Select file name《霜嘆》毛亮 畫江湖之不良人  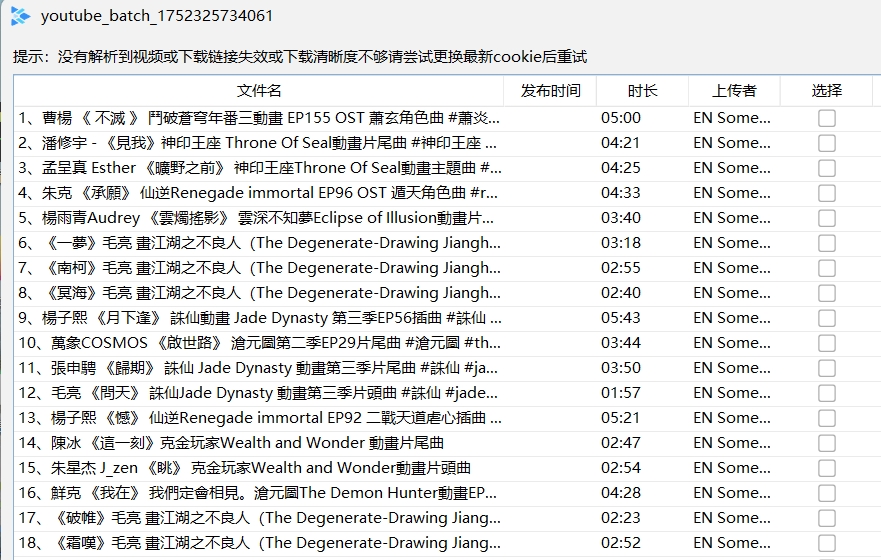click(259, 543)
